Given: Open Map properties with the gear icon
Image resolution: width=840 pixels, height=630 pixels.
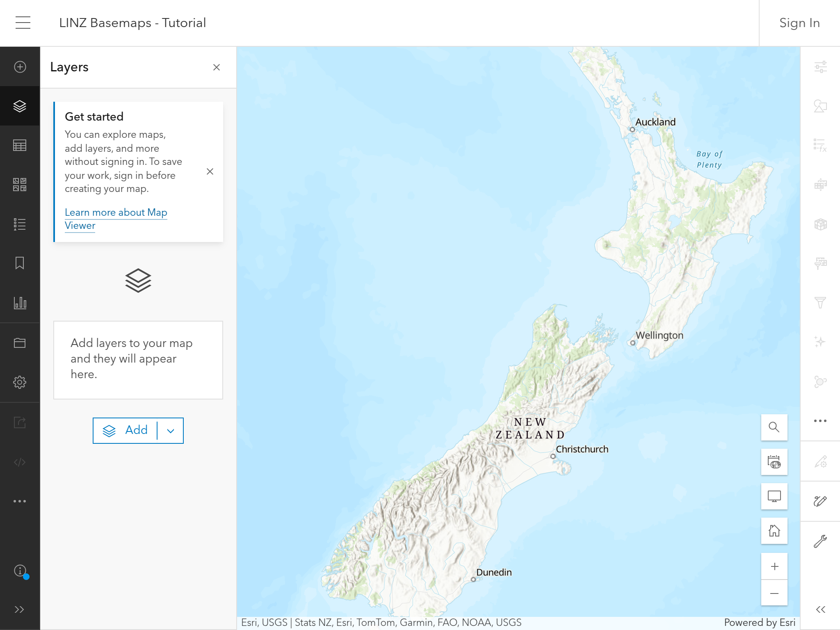Looking at the screenshot, I should 20,382.
